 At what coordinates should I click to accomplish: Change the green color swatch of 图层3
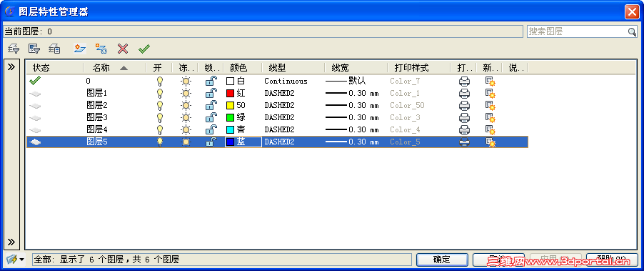[x=231, y=117]
